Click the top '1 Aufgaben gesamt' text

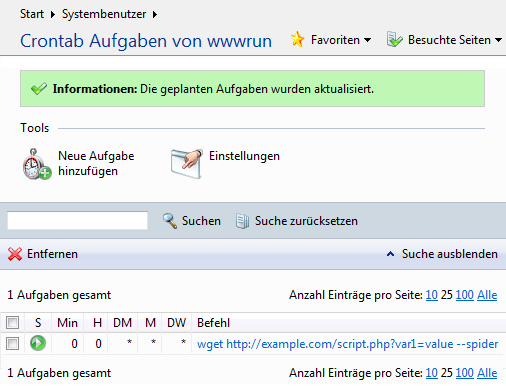coord(59,295)
